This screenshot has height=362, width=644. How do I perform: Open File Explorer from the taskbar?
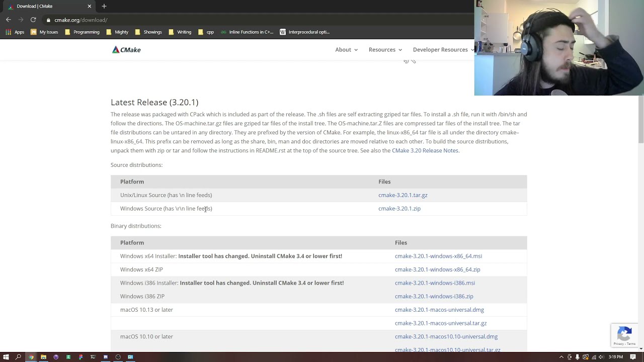43,357
